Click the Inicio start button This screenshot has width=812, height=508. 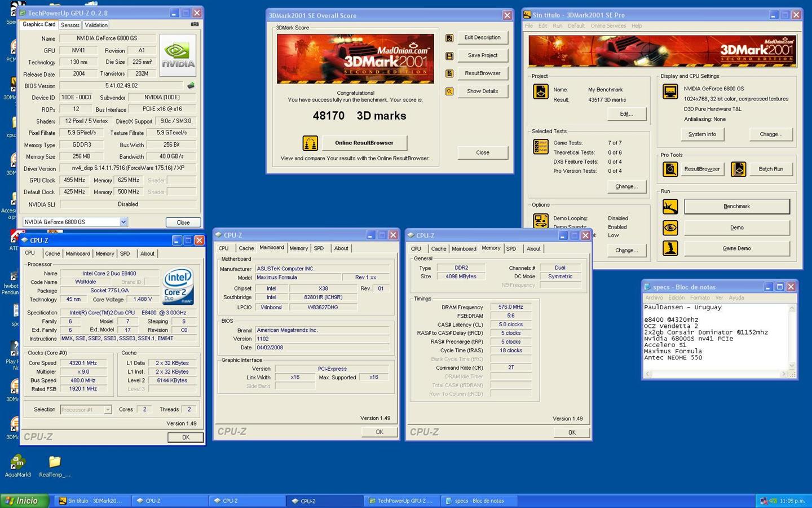(24, 501)
